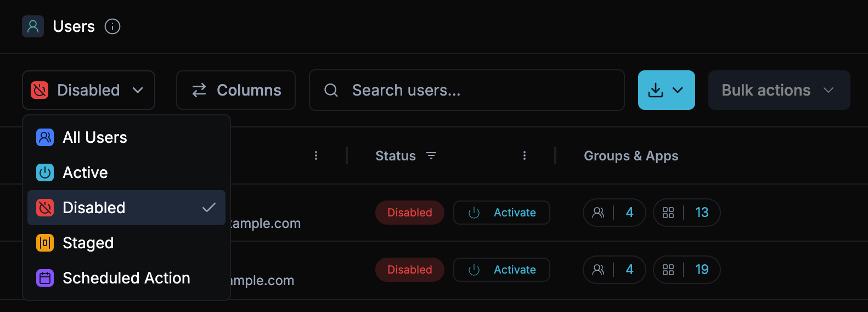This screenshot has height=312, width=868.
Task: Open three-dot menu left of Status column
Action: coord(316,156)
